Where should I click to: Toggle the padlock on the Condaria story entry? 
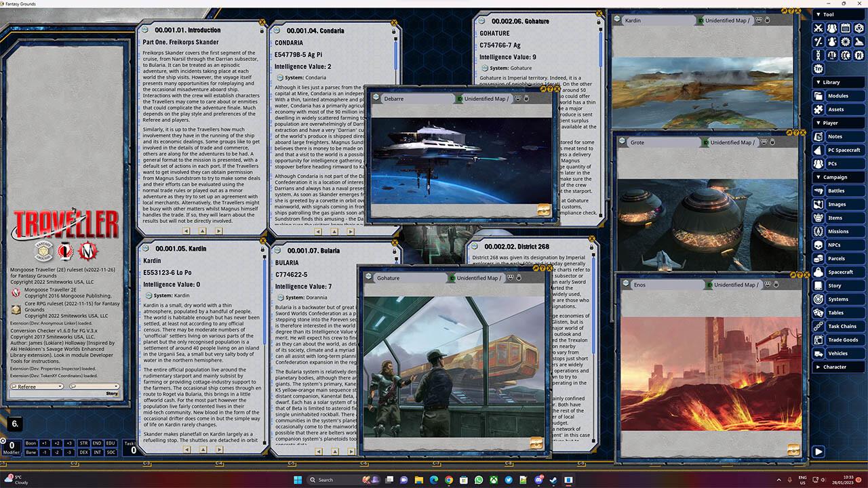(x=393, y=30)
